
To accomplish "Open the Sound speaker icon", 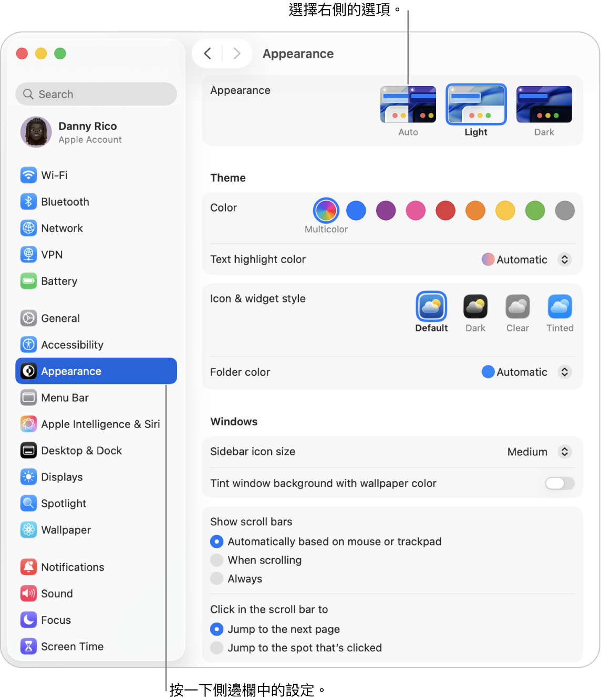I will [28, 593].
